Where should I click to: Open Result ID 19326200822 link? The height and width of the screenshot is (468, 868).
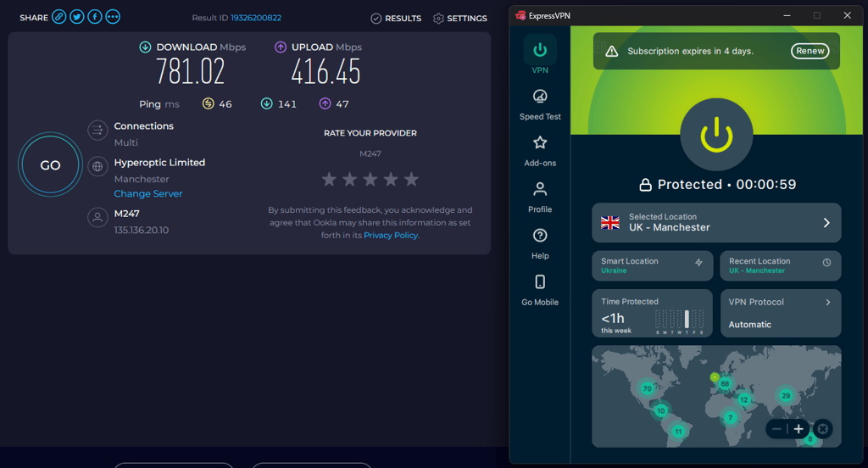click(256, 18)
